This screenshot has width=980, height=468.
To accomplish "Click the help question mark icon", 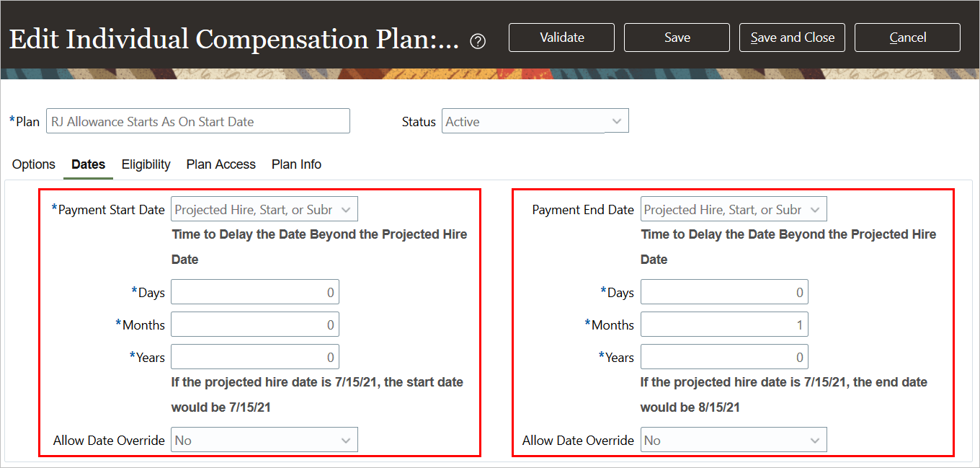I will [477, 42].
